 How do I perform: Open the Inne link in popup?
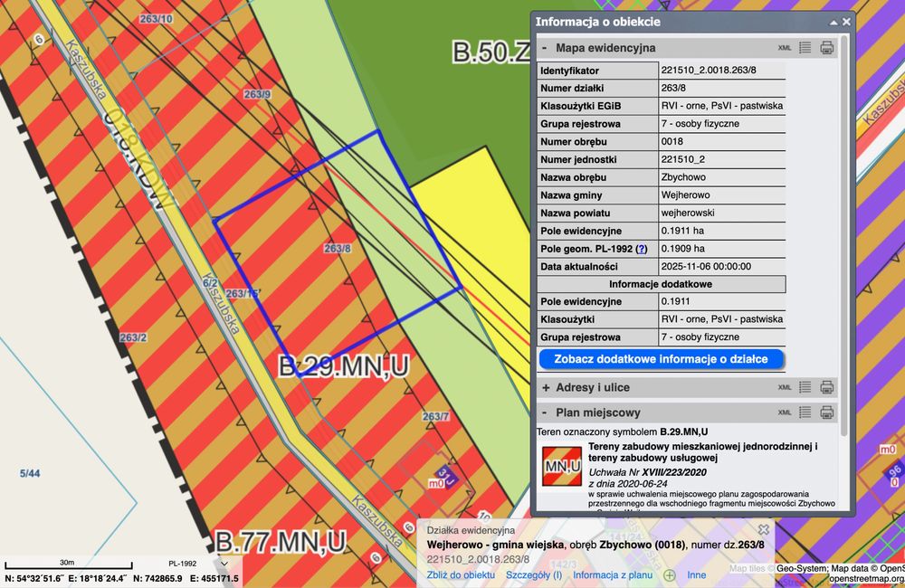point(697,574)
